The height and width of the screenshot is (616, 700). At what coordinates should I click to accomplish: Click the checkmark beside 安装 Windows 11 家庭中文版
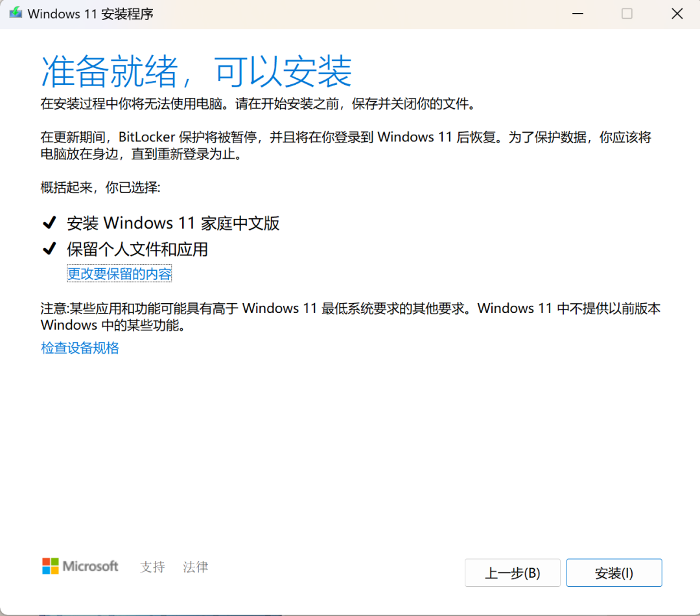coord(49,222)
